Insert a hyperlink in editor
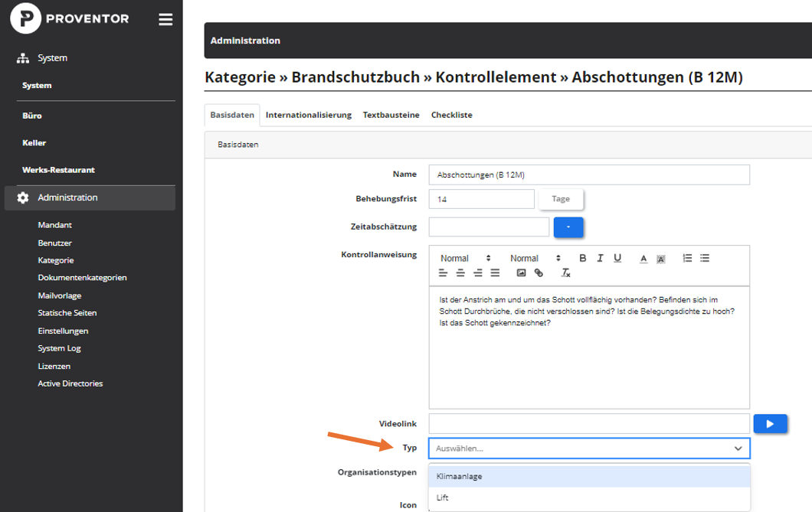The height and width of the screenshot is (512, 812). [539, 272]
